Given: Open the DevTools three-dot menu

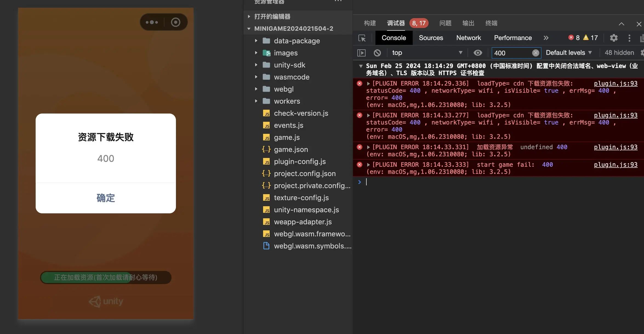Looking at the screenshot, I should 629,38.
